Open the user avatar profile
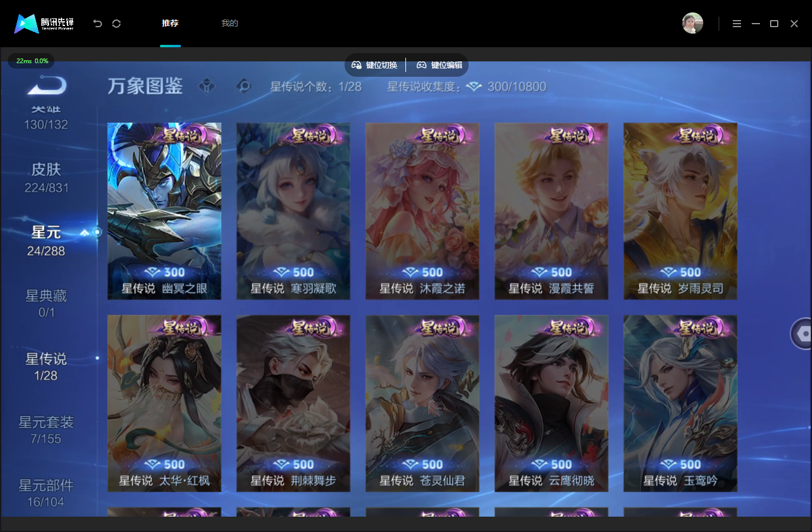The height and width of the screenshot is (532, 812). tap(692, 23)
